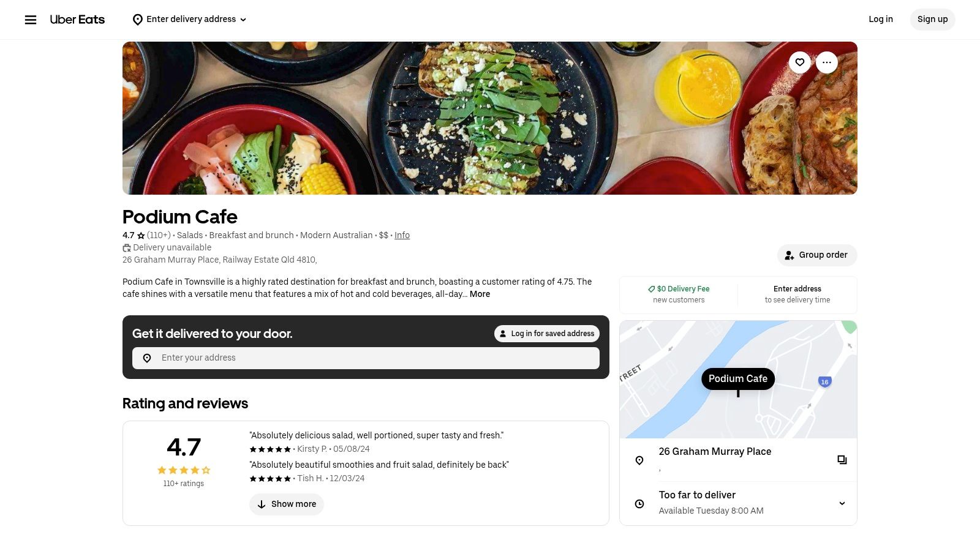This screenshot has height=551, width=980.
Task: Click the location pin in the address field
Action: pyautogui.click(x=147, y=358)
